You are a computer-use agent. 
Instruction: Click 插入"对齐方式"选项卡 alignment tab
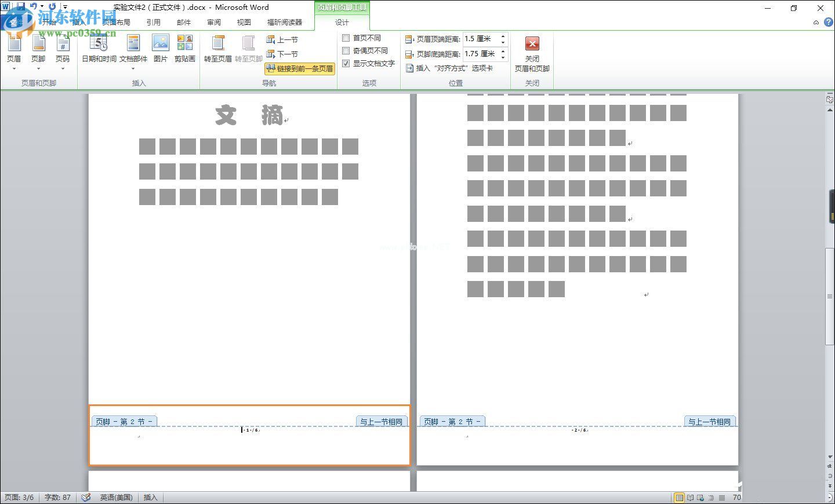(x=449, y=68)
